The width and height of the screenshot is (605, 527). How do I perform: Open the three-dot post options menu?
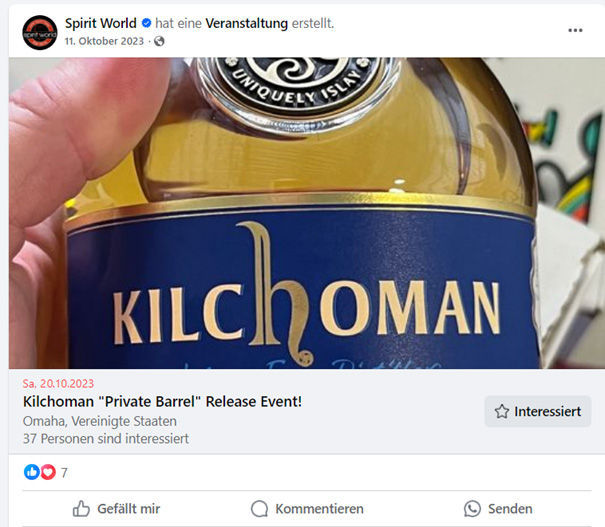(575, 30)
